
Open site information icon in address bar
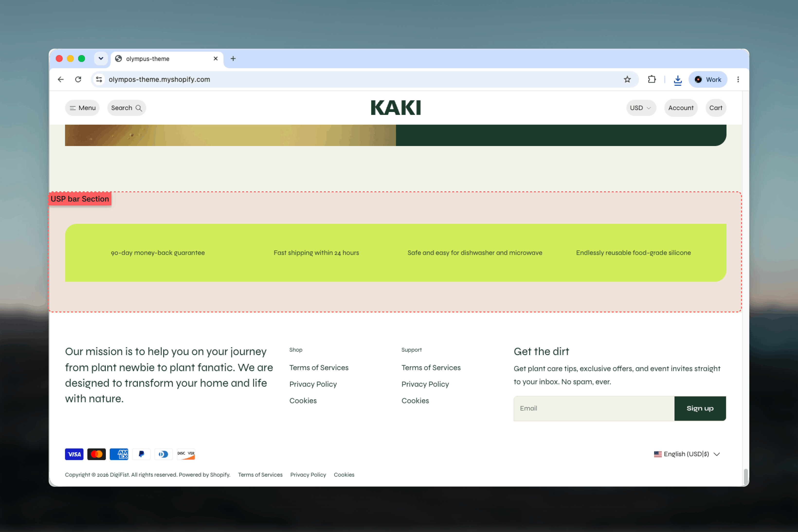tap(99, 79)
